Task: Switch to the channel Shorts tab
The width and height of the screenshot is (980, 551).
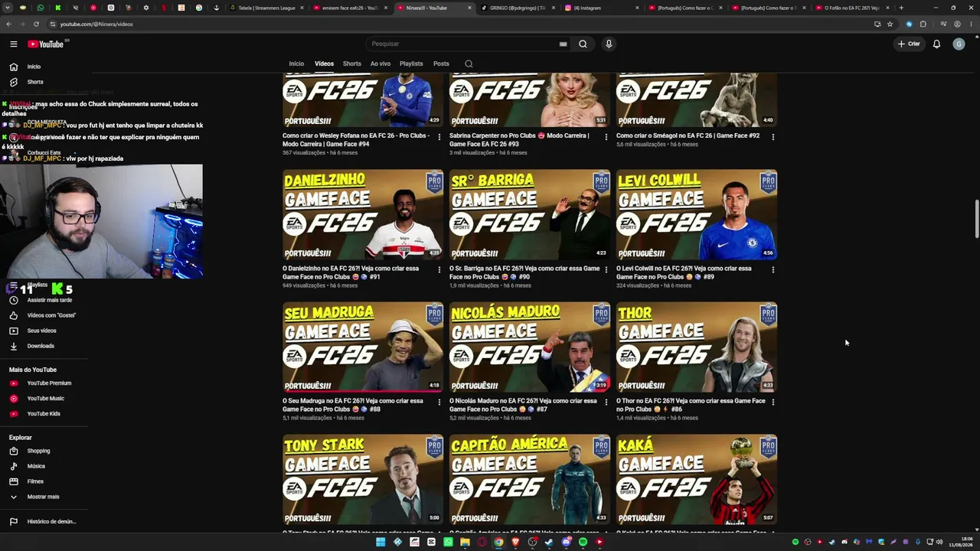Action: point(352,64)
